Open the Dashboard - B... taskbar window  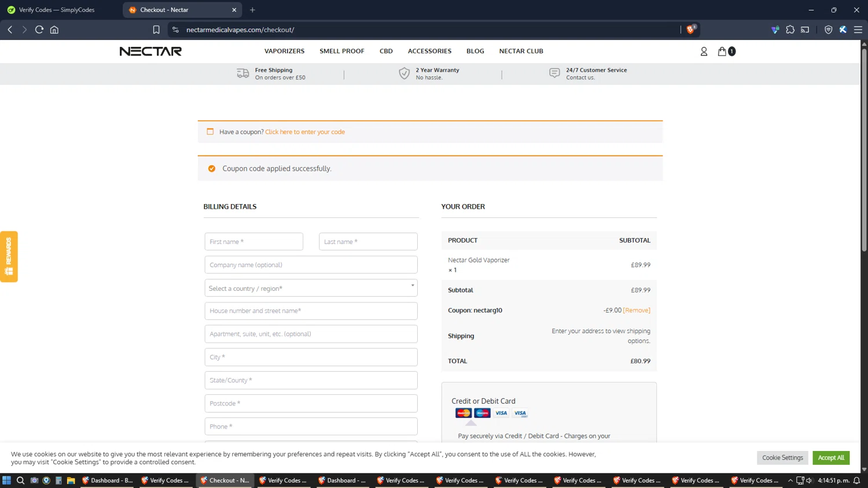pos(107,480)
